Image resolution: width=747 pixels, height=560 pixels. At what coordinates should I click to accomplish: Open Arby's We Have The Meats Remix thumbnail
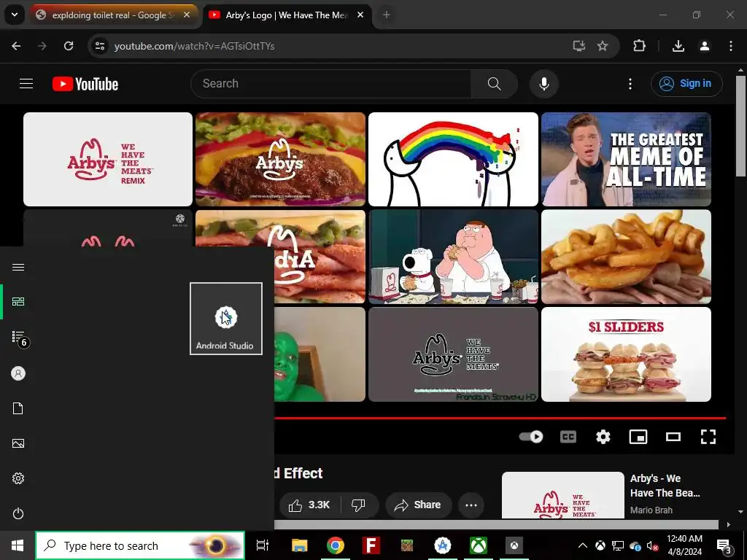pyautogui.click(x=108, y=159)
